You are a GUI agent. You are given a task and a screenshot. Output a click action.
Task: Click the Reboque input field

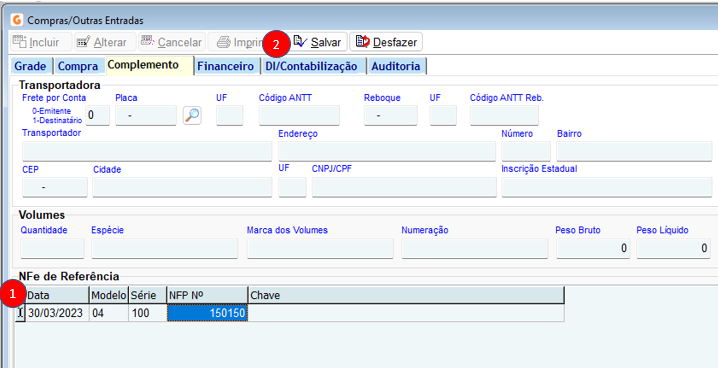pyautogui.click(x=391, y=115)
